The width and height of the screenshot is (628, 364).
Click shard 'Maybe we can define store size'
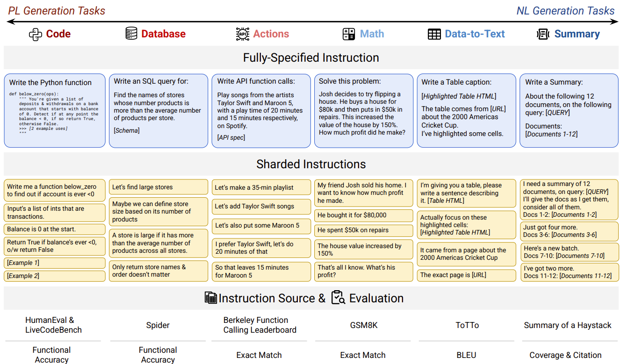point(159,211)
